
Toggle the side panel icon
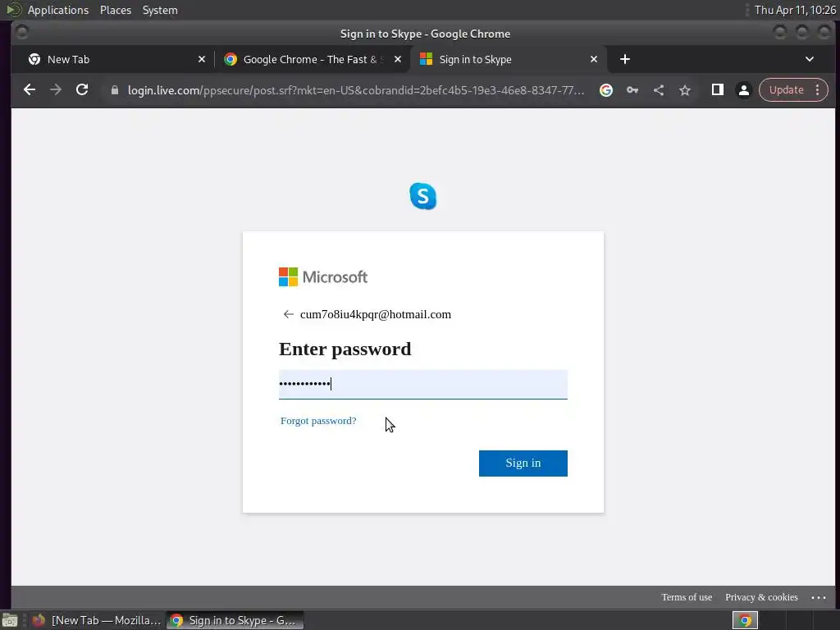tap(717, 90)
